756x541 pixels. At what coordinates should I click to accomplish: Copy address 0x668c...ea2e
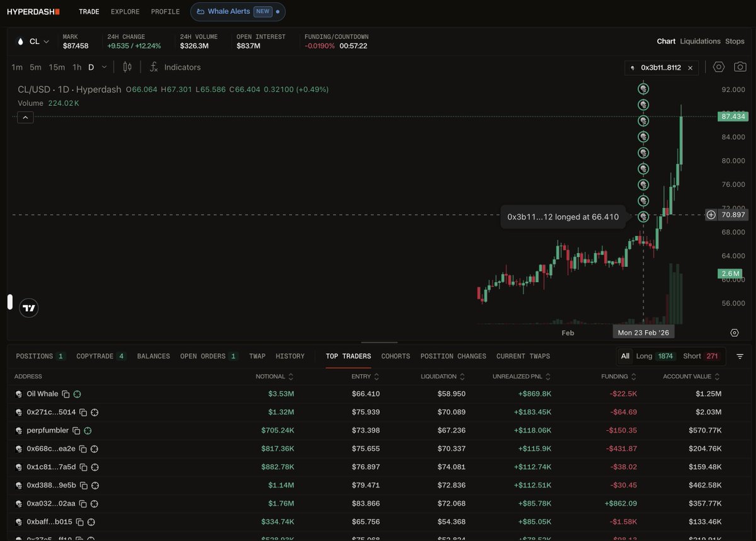(x=83, y=448)
